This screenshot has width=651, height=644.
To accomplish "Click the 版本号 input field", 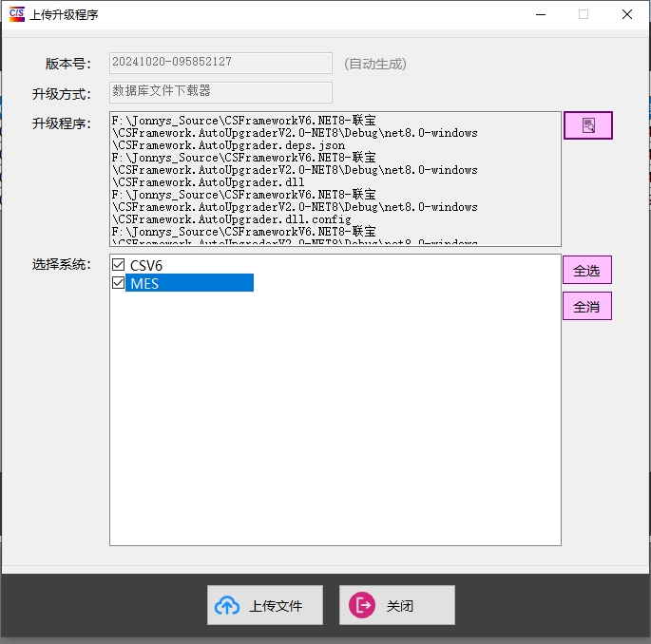I will (220, 63).
